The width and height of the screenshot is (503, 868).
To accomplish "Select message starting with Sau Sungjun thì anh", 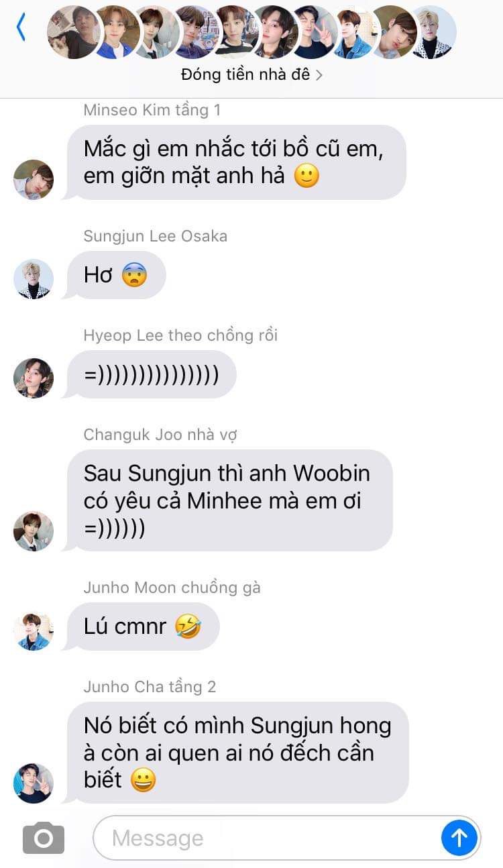I will [x=228, y=500].
